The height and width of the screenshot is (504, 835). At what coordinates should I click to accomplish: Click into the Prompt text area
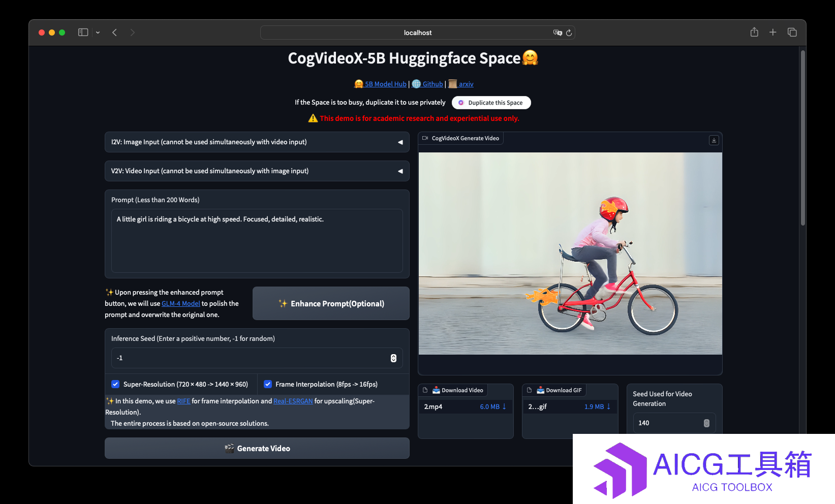point(257,241)
